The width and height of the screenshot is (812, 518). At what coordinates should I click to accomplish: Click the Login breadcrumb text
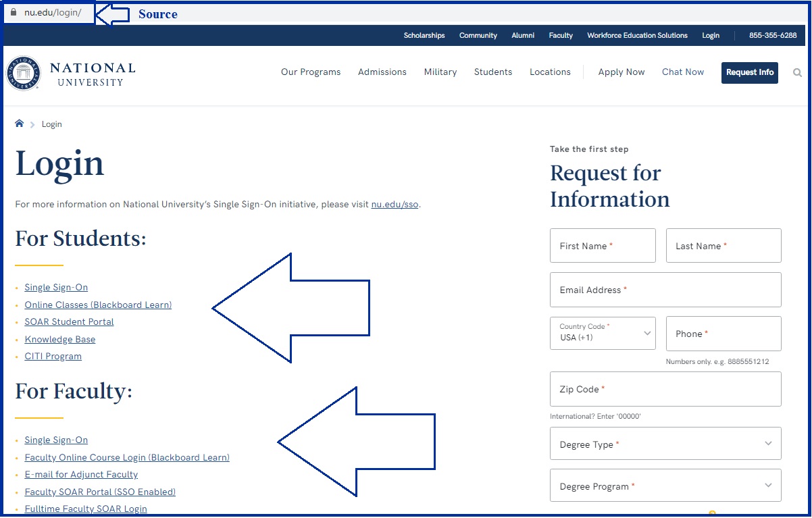tap(51, 124)
